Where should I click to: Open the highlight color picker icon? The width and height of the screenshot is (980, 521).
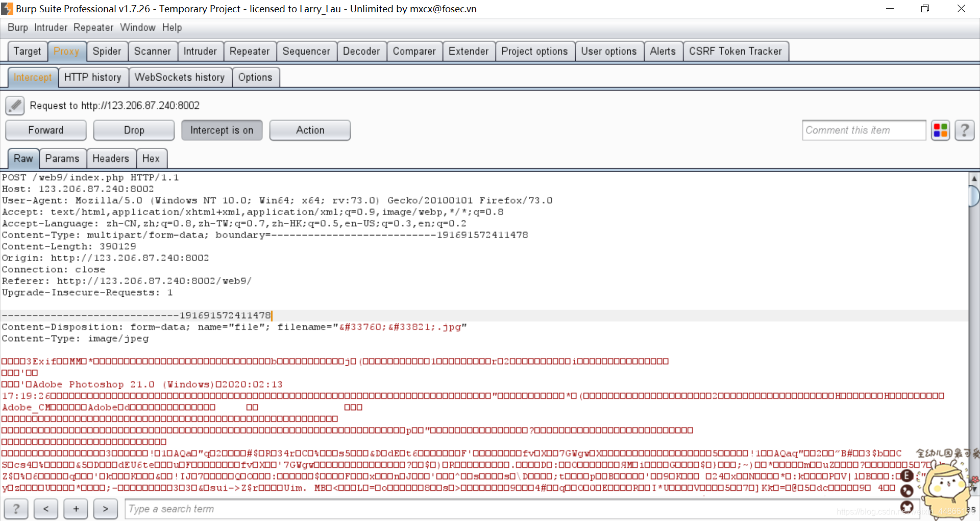pyautogui.click(x=940, y=130)
